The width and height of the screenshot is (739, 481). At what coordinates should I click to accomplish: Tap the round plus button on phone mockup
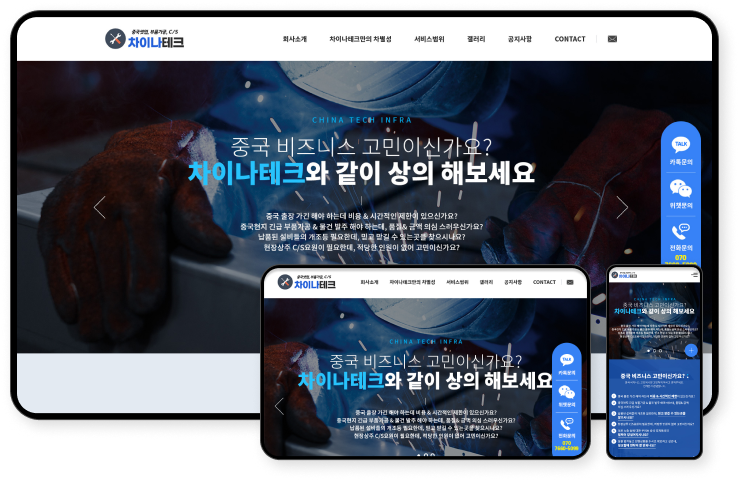tap(691, 351)
